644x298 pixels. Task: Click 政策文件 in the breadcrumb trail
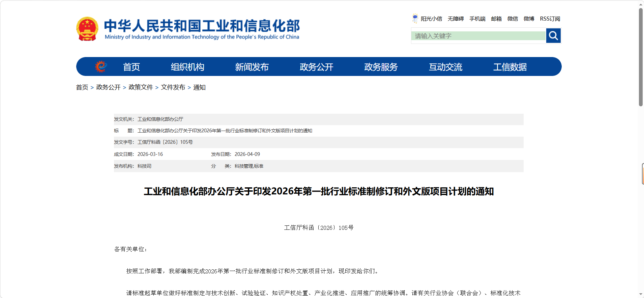[x=141, y=87]
